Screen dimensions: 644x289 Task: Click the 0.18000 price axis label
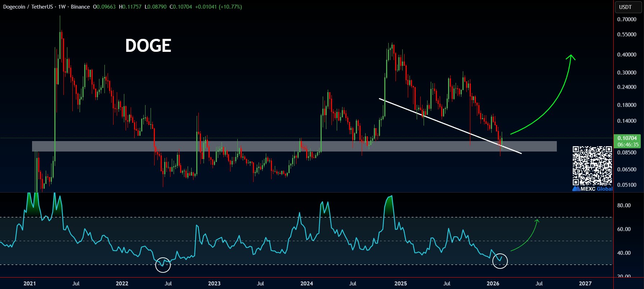point(627,105)
